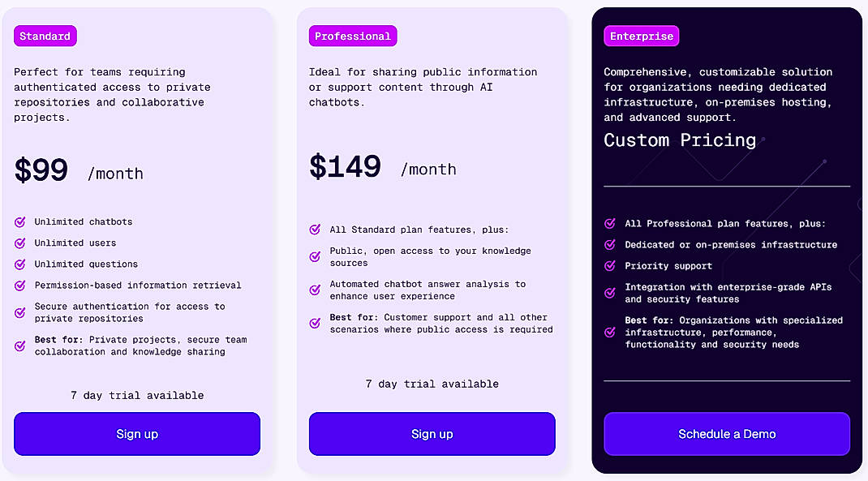Click the checkmark beside Unlimited questions
Image resolution: width=868 pixels, height=481 pixels.
click(x=19, y=264)
